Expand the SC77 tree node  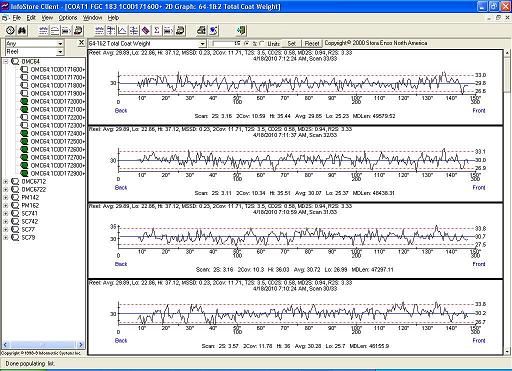(x=6, y=229)
